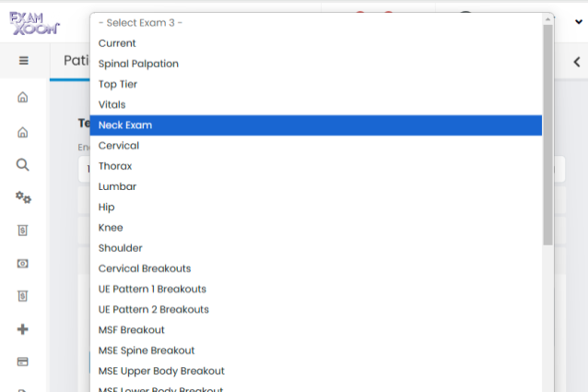Select the highlighted Neck Exam option
This screenshot has width=588, height=392.
pos(125,125)
